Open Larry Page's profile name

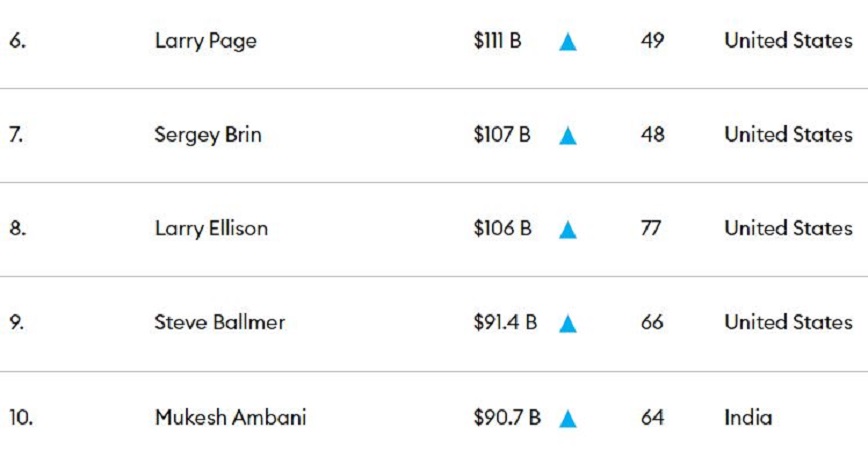[205, 42]
